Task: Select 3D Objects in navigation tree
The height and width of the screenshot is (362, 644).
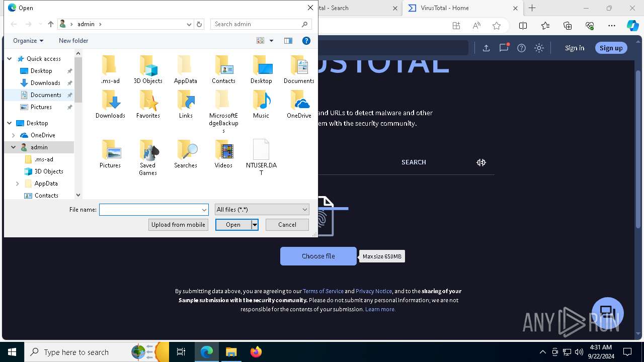Action: pos(49,171)
